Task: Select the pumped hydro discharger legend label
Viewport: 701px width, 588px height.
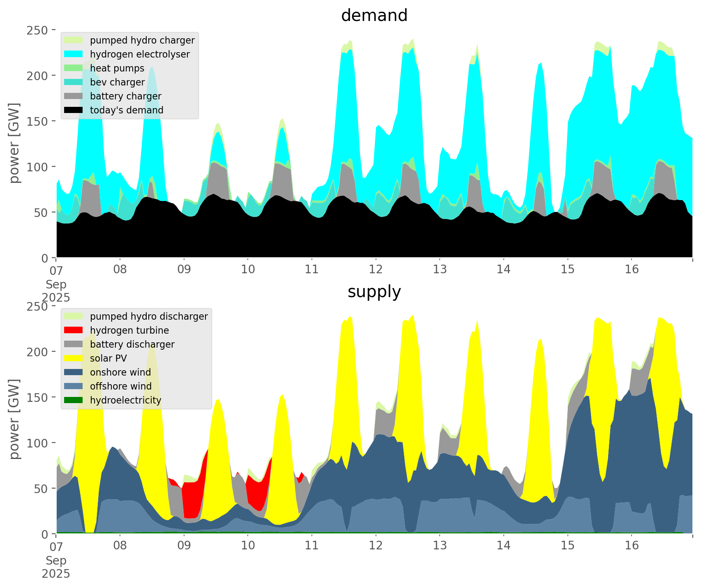Action: click(149, 316)
